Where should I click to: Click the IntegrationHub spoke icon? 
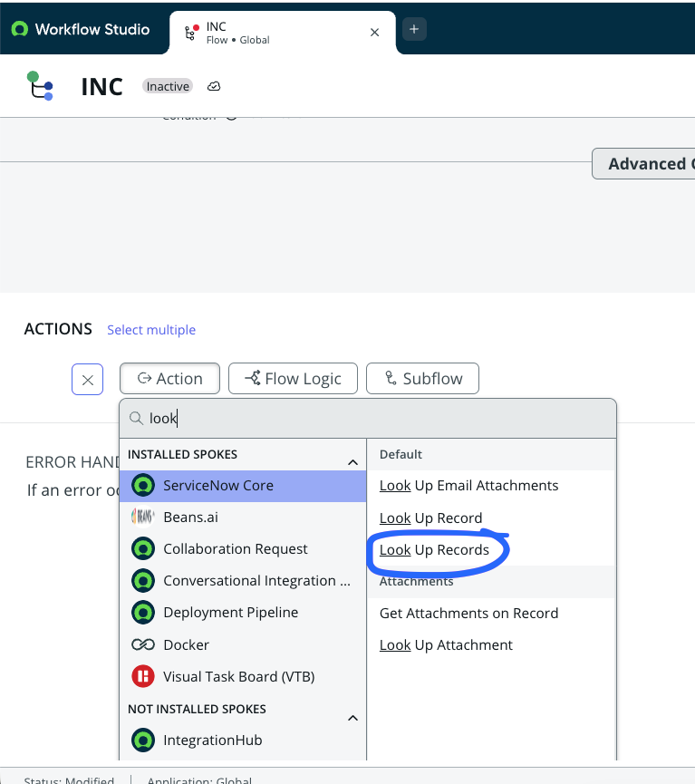coord(143,740)
